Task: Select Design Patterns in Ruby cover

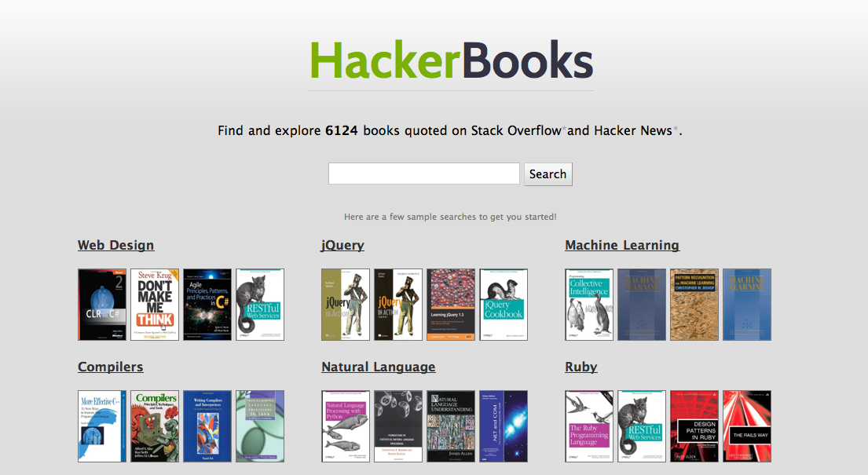Action: [x=694, y=426]
